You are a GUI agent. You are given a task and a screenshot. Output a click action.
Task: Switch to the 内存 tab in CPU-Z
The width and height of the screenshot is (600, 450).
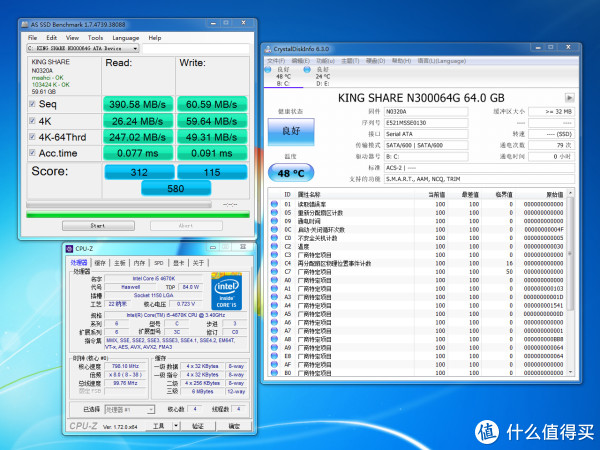139,263
